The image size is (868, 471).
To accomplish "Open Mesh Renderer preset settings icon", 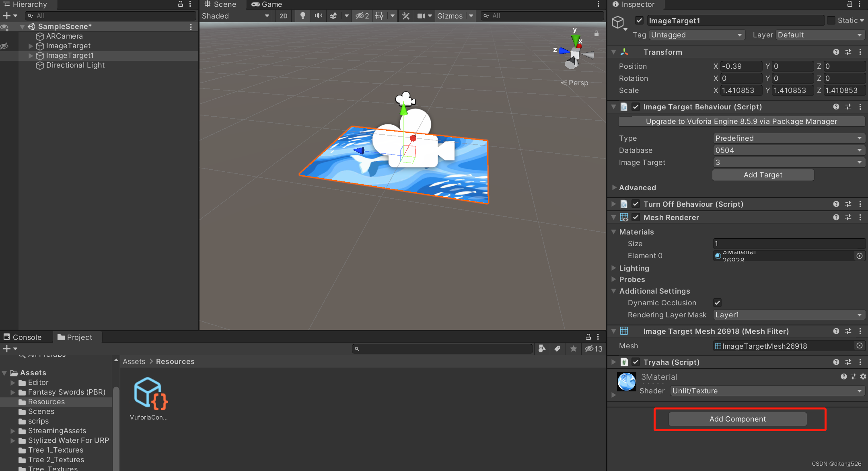I will [848, 217].
